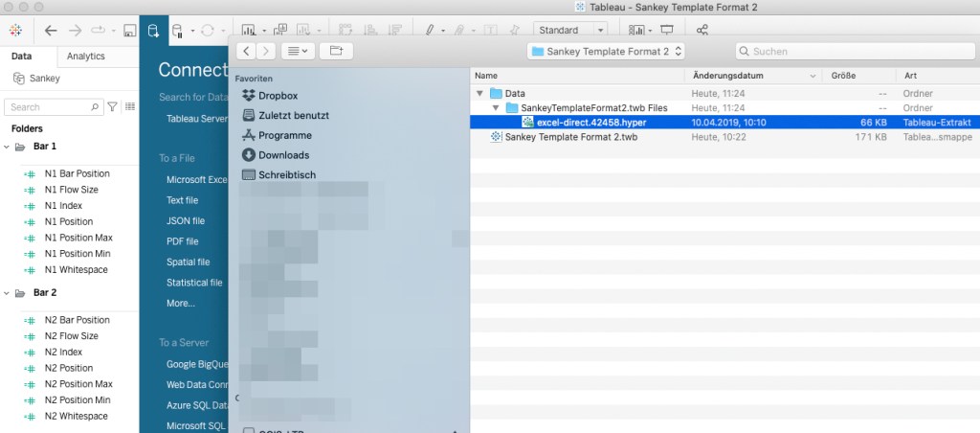Go back in file dialog navigation
Viewport: 980px width, 433px height.
click(247, 52)
